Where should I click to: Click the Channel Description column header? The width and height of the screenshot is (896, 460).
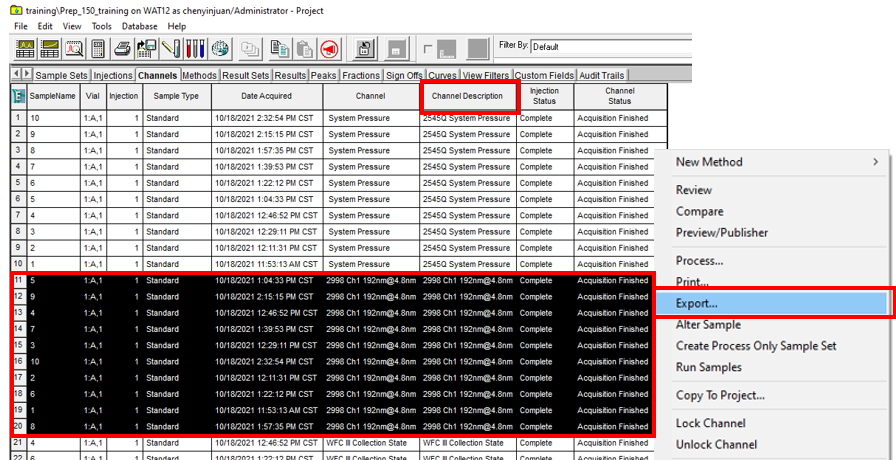coord(468,97)
